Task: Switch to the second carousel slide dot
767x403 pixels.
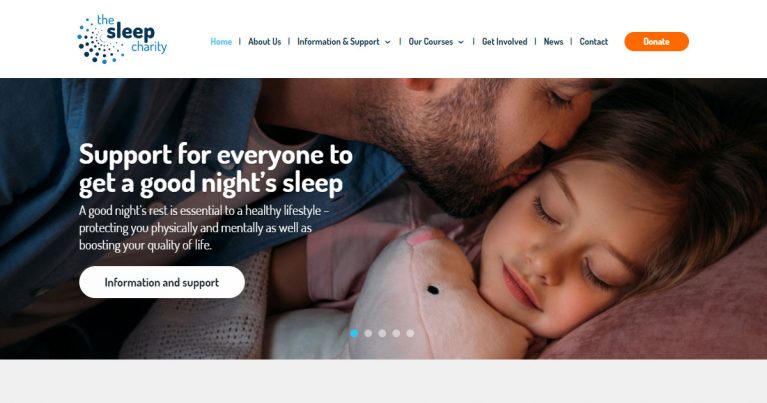Action: (368, 333)
